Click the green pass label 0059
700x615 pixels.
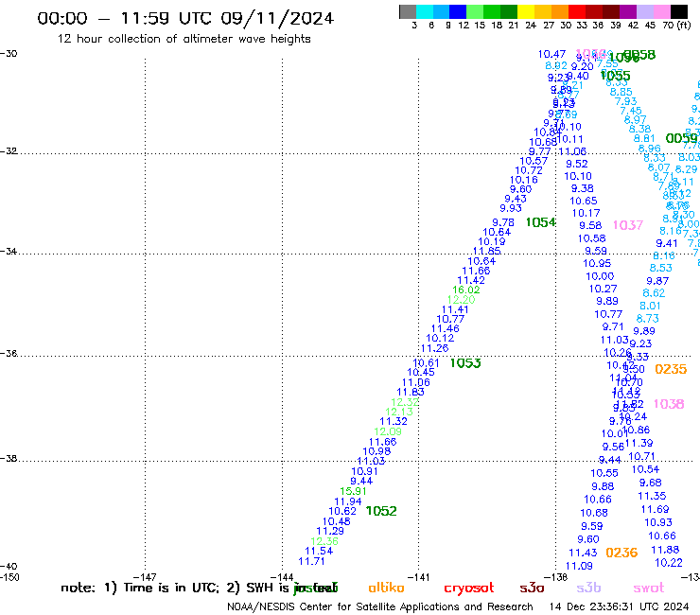pos(681,138)
